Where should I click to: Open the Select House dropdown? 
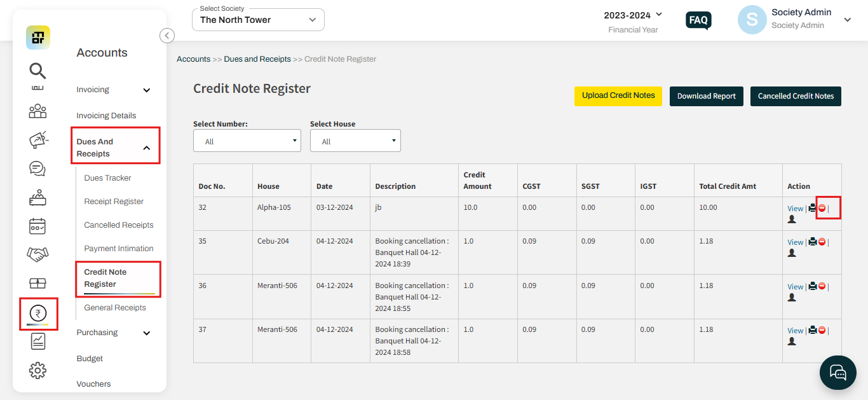click(355, 140)
